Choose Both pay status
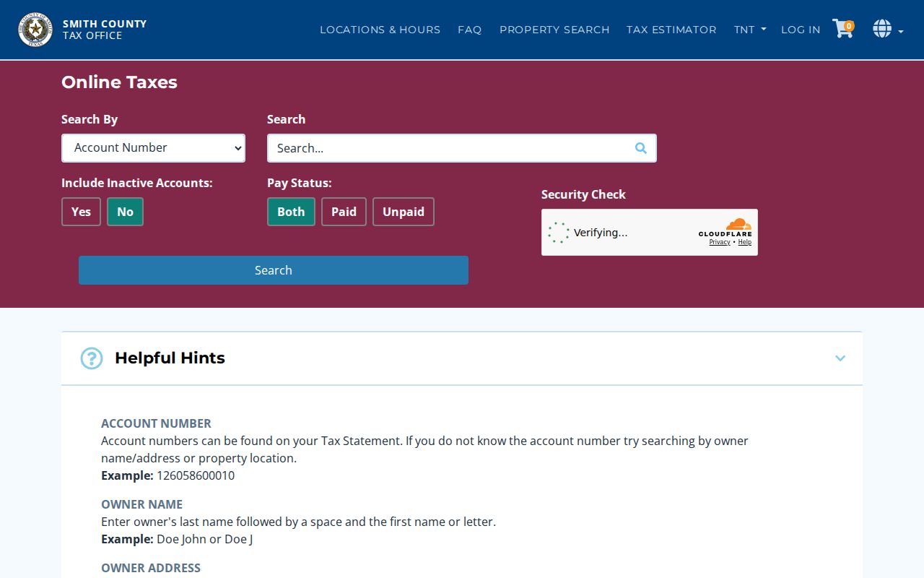This screenshot has height=578, width=924. (291, 212)
